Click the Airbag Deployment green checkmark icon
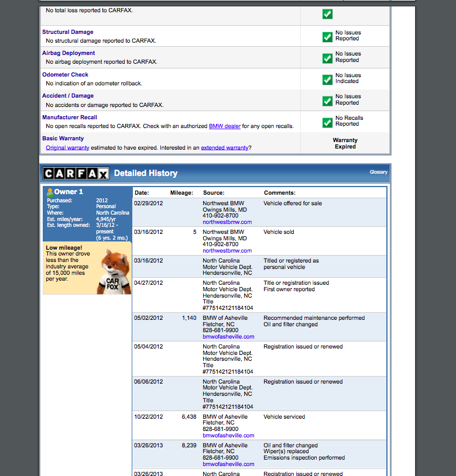Image resolution: width=456 pixels, height=476 pixels. [327, 58]
